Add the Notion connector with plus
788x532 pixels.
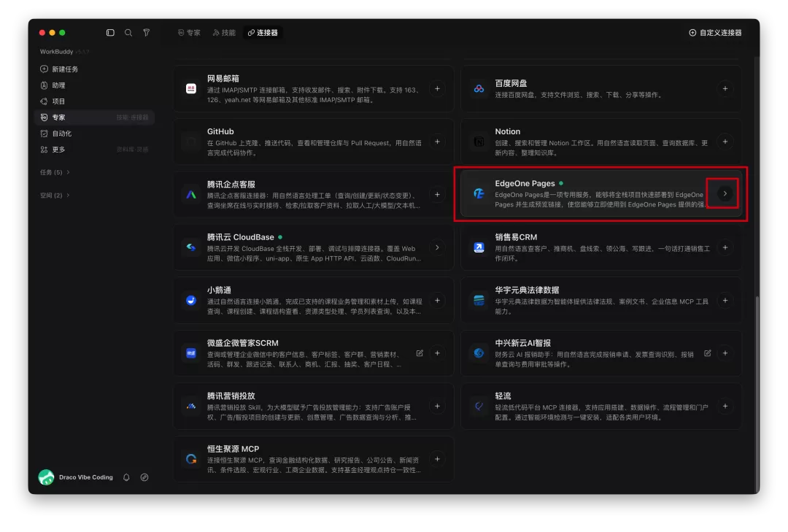(x=725, y=142)
